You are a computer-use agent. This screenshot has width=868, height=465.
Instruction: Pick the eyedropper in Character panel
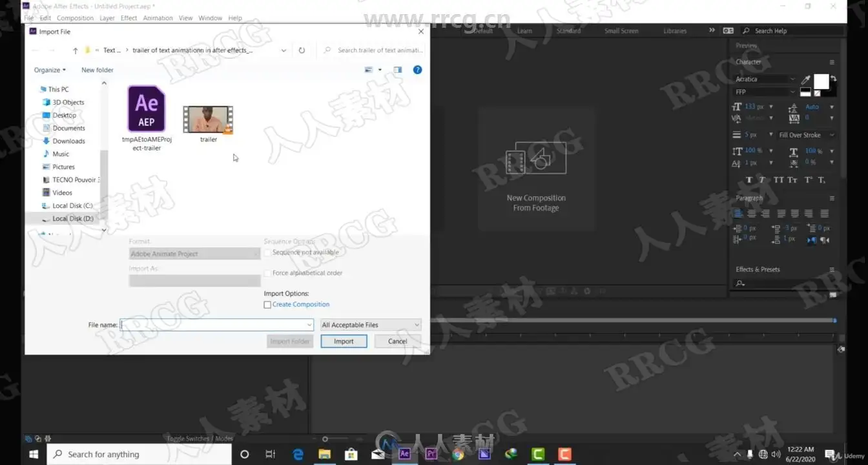click(x=805, y=79)
